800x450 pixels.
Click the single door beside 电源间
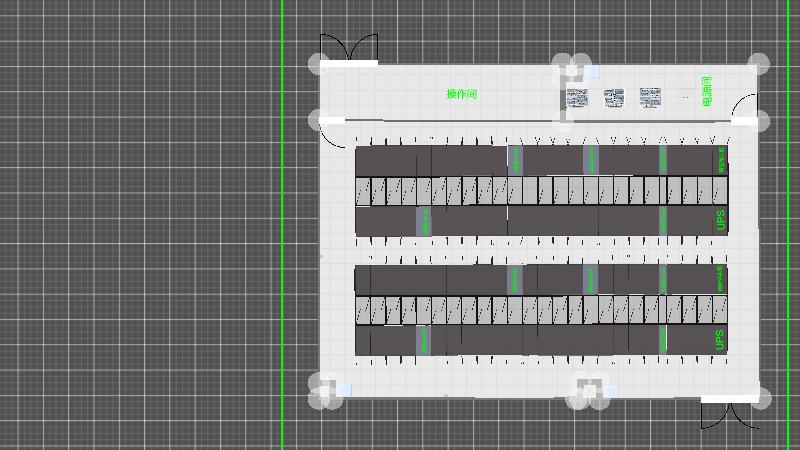point(745,108)
